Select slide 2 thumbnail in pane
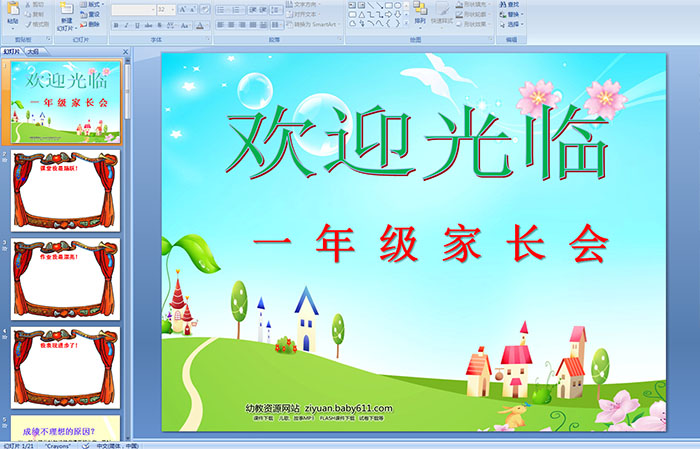700x449 pixels. tap(66, 191)
